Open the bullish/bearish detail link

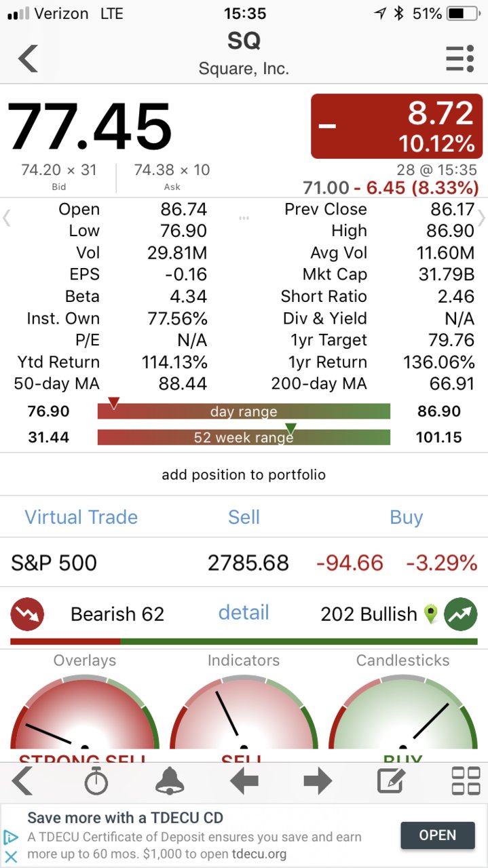click(244, 613)
